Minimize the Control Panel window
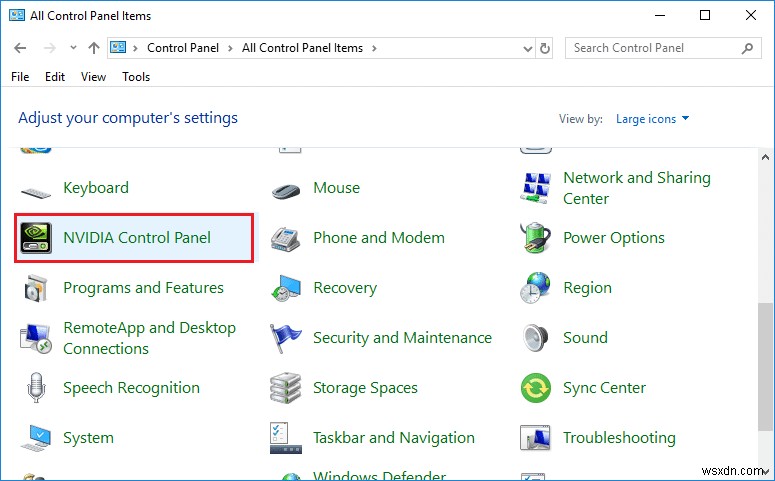Image resolution: width=775 pixels, height=481 pixels. tap(660, 15)
